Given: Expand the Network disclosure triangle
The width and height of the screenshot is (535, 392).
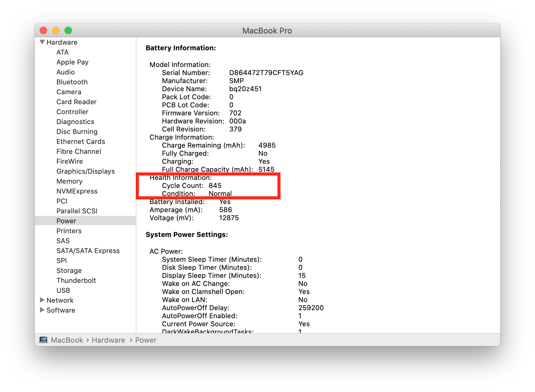Looking at the screenshot, I should coord(42,300).
